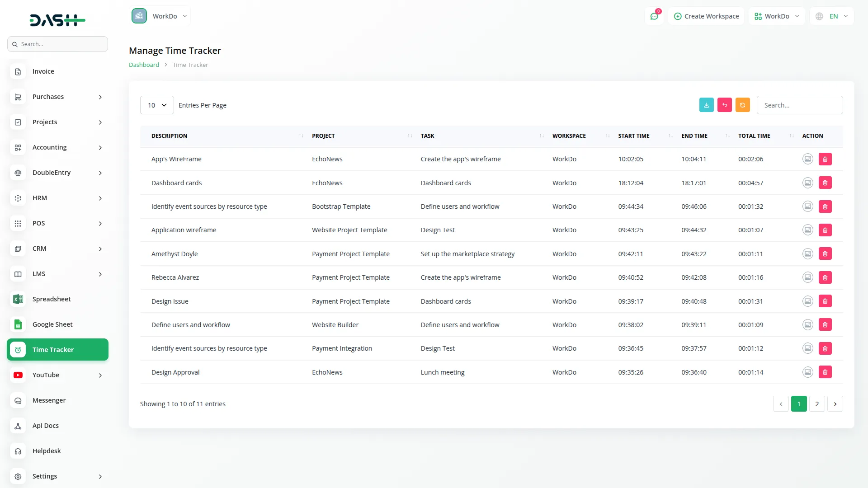The height and width of the screenshot is (488, 868).
Task: Open the Messenger section in the sidebar
Action: (x=49, y=400)
